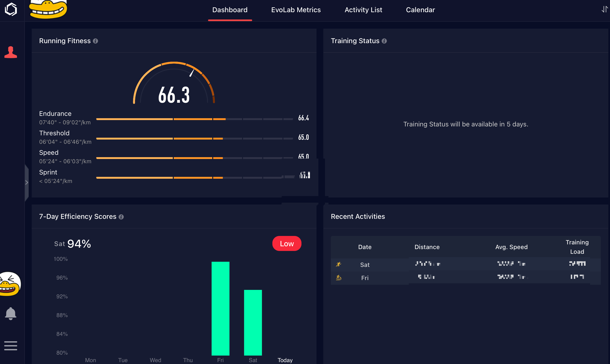Open the red user profile icon

click(11, 52)
